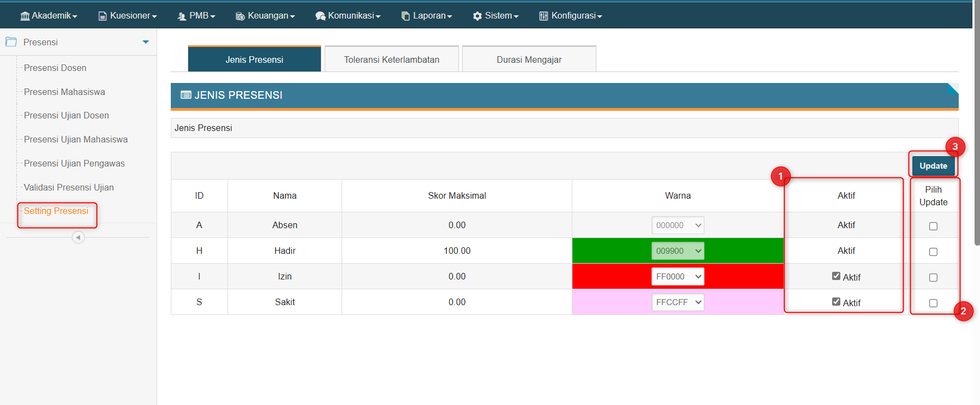This screenshot has height=405, width=980.
Task: Switch to the Durasi Mengajar tab
Action: pyautogui.click(x=529, y=59)
